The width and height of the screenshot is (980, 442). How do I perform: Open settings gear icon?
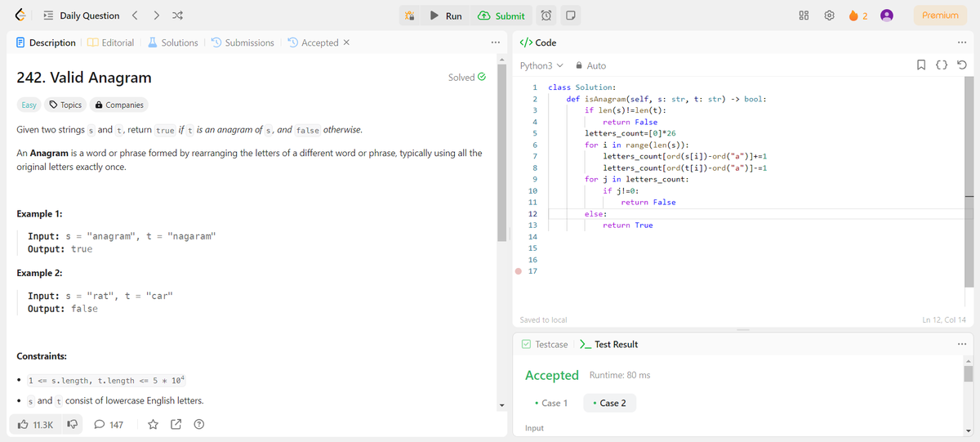pos(831,16)
